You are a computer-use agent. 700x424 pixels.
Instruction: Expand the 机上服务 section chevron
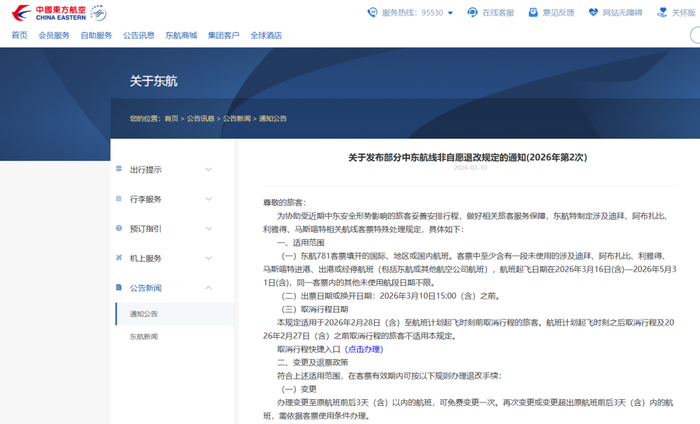tap(208, 258)
